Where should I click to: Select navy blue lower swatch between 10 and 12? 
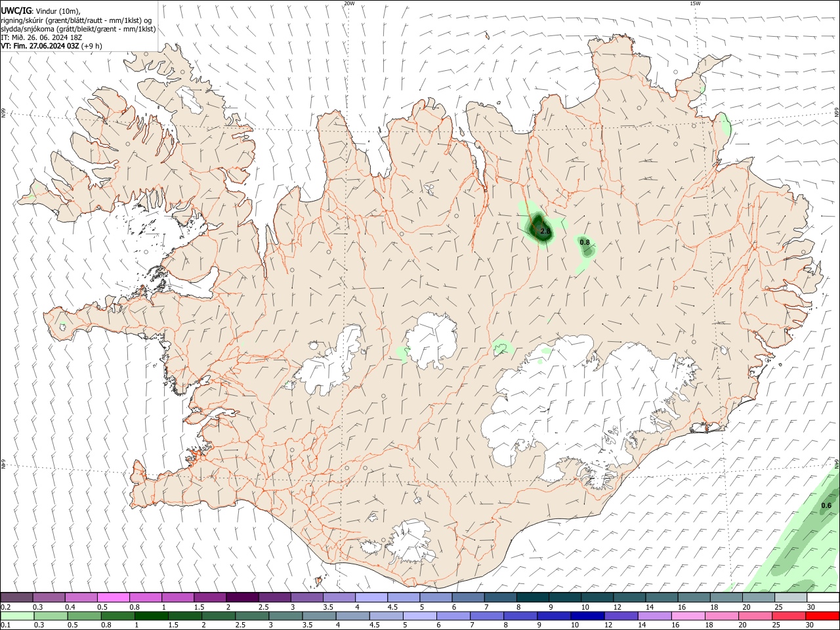[x=586, y=616]
